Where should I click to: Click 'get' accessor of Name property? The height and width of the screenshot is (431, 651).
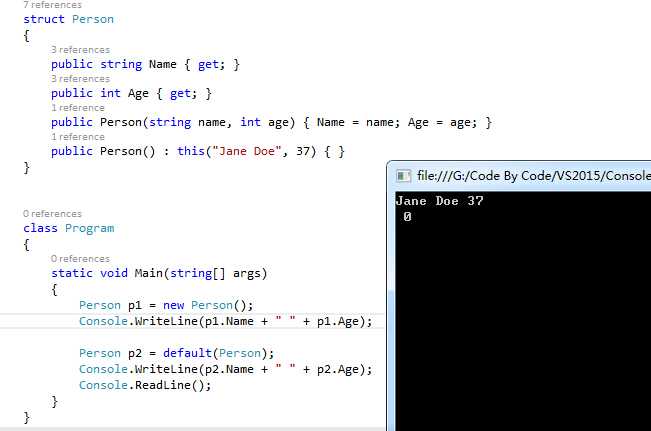click(x=208, y=65)
